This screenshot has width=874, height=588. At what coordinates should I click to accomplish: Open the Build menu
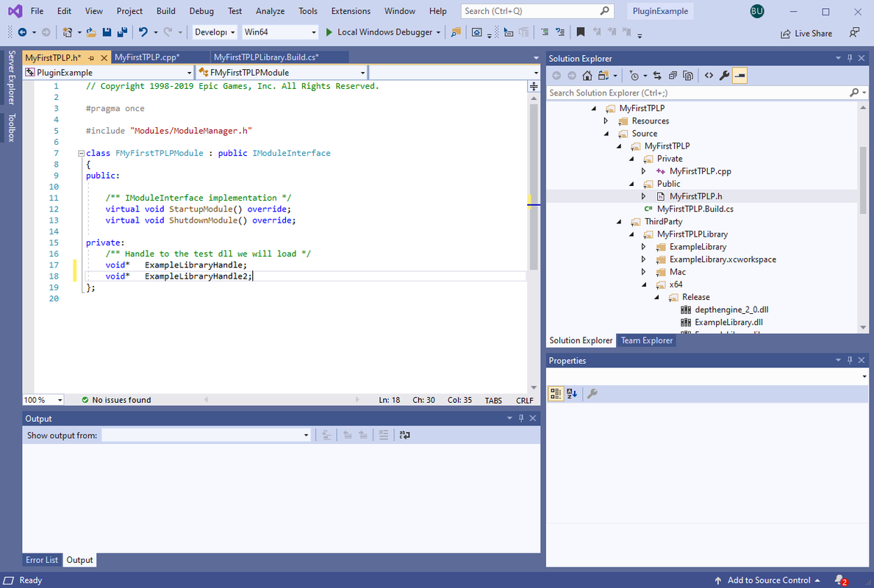[165, 11]
